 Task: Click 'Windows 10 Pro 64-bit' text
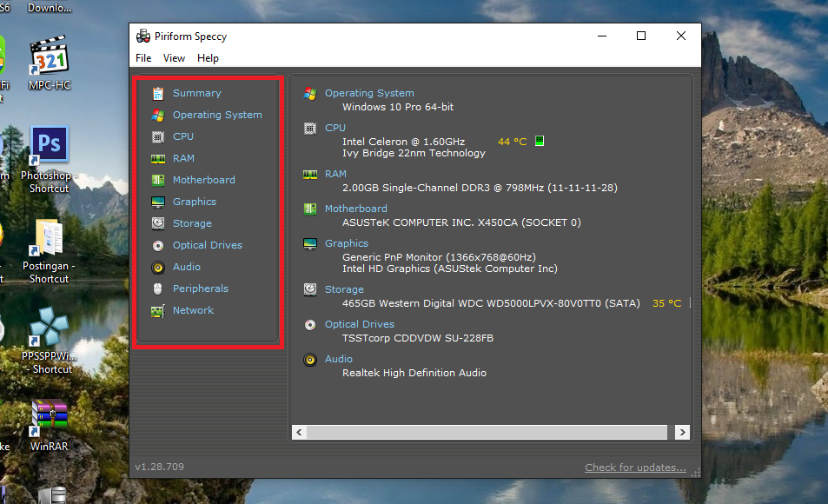(398, 107)
